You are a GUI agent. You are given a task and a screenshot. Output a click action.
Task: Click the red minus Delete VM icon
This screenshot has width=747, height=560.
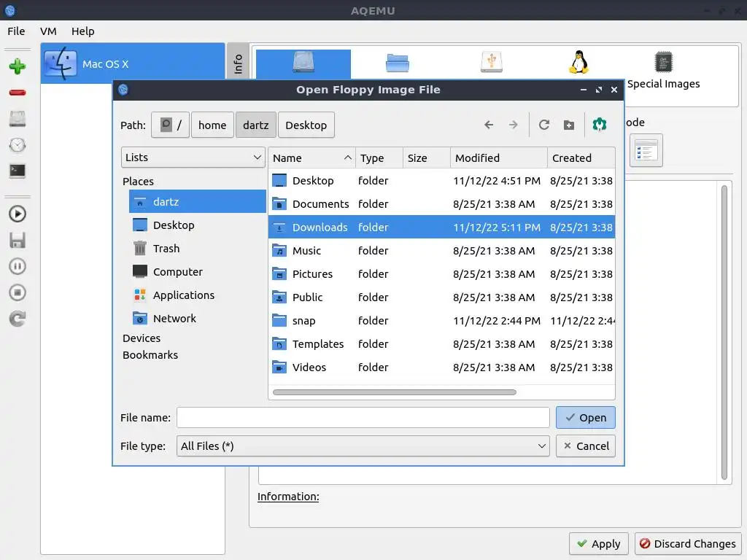18,93
